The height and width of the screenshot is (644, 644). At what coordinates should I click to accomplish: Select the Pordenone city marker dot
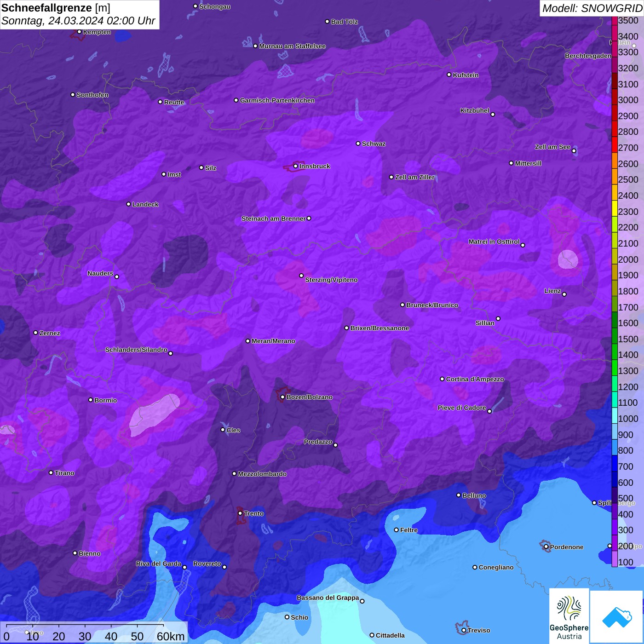546,546
